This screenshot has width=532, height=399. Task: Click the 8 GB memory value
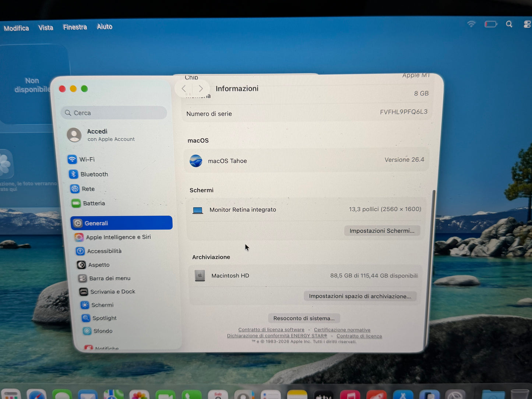coord(421,93)
